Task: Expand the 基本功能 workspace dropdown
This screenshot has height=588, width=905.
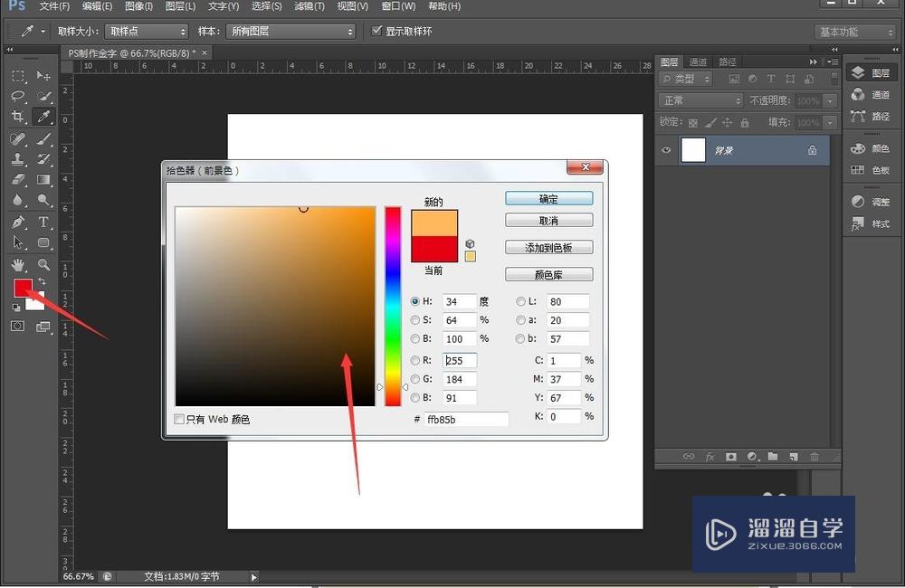Action: click(x=854, y=32)
